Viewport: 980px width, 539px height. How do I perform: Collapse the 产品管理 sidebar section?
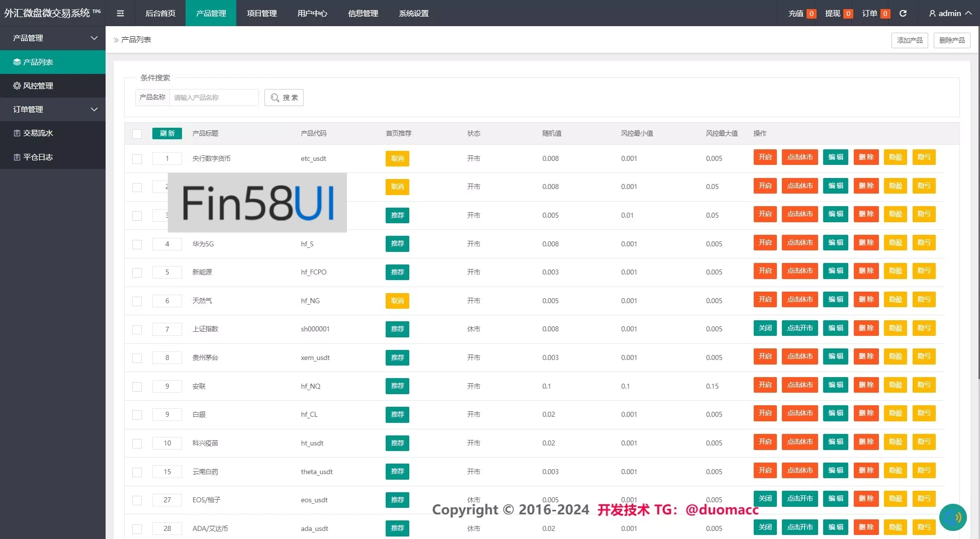pyautogui.click(x=94, y=38)
